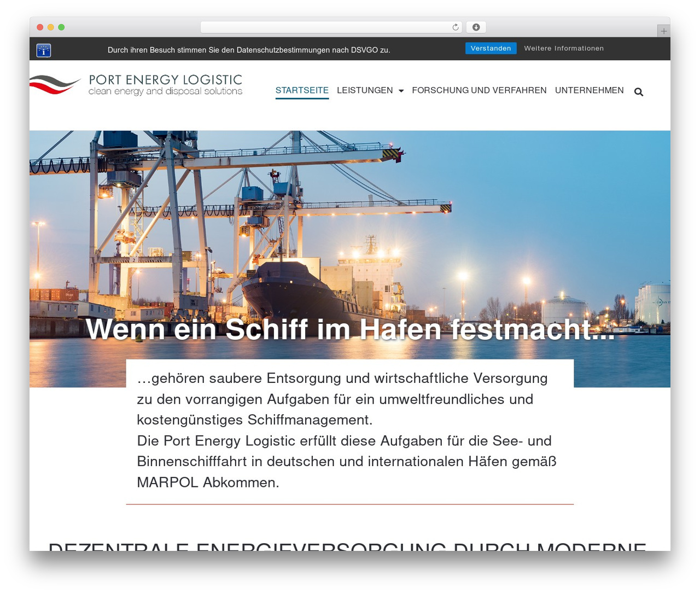Expand the Leistungen dropdown arrow
Image resolution: width=700 pixels, height=593 pixels.
point(401,91)
